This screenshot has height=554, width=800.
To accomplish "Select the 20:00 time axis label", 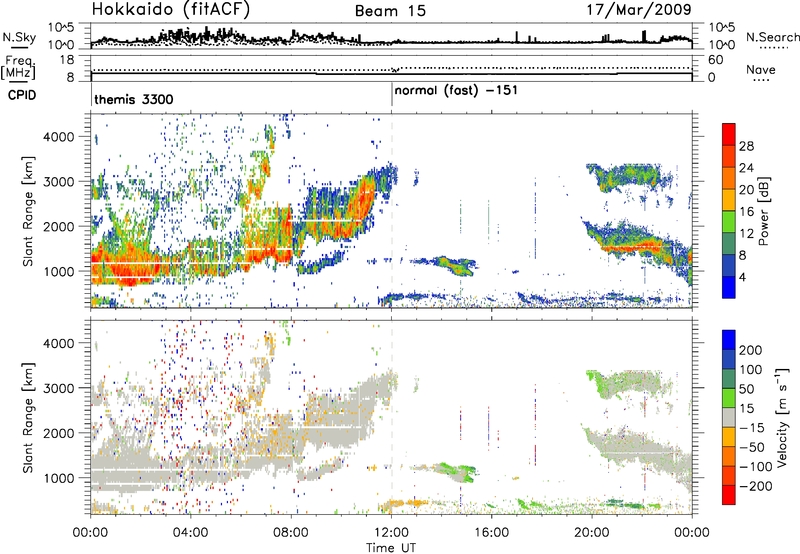I will pos(592,533).
